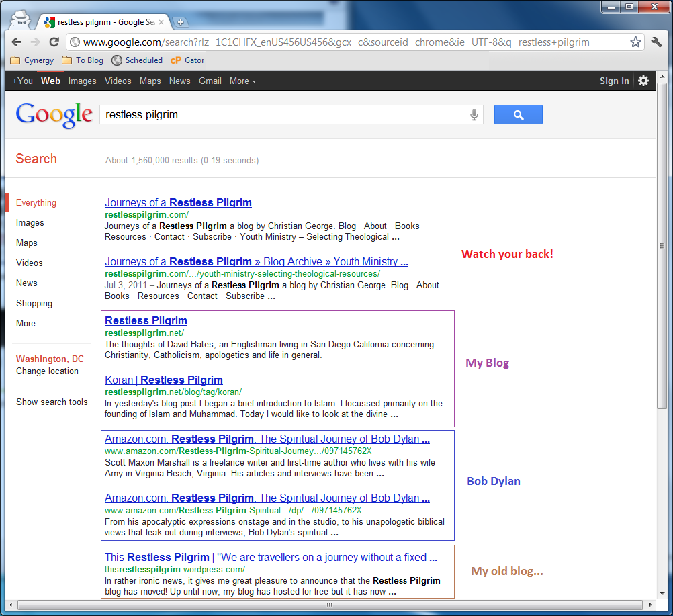This screenshot has width=673, height=616.
Task: Click the scroll left arrow
Action: click(x=11, y=605)
